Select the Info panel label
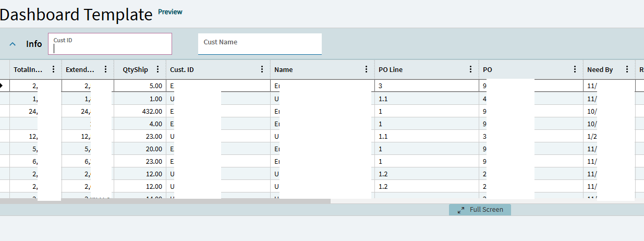 (34, 44)
